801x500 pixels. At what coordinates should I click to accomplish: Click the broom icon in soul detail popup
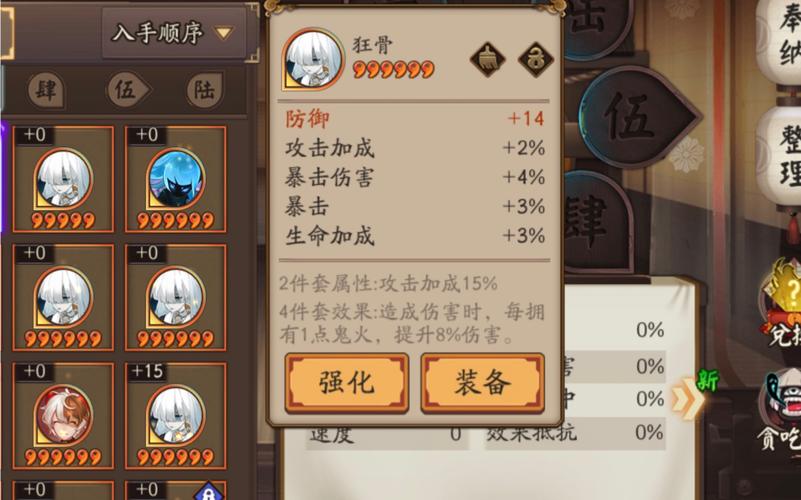coord(487,60)
